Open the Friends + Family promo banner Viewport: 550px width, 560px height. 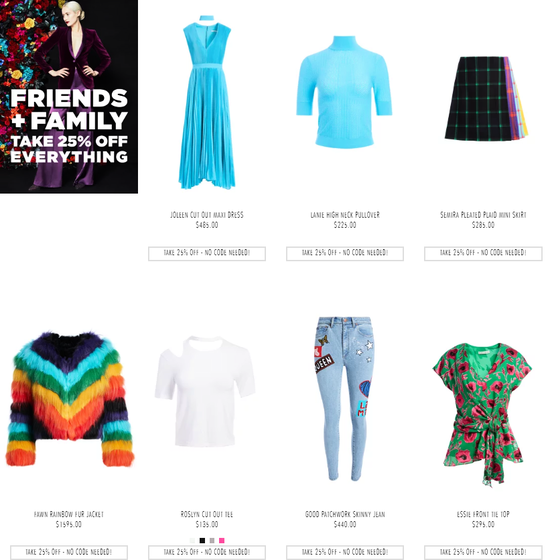[69, 96]
